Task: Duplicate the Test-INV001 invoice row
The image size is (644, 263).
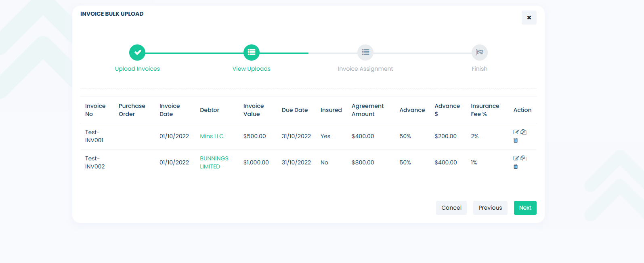Action: 523,132
